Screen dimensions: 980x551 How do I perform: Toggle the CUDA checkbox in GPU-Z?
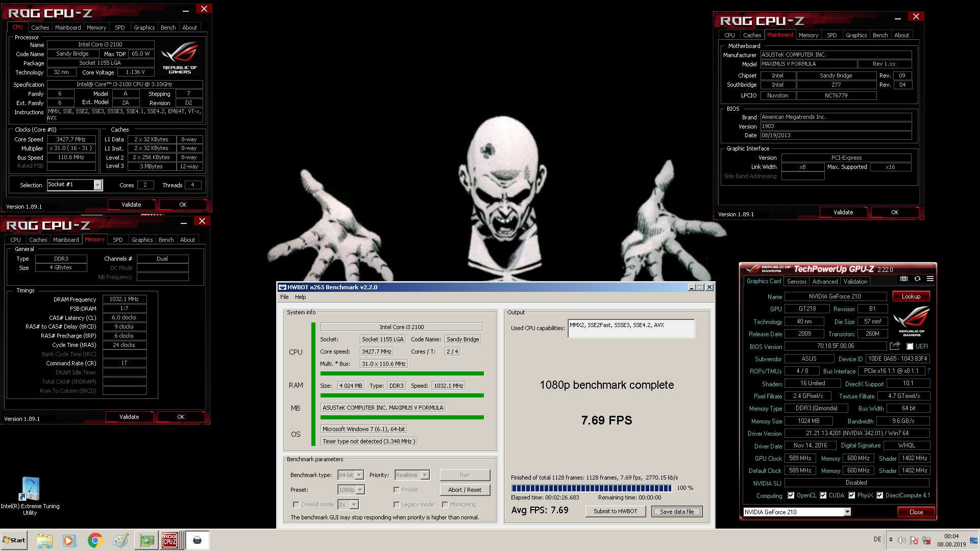823,495
